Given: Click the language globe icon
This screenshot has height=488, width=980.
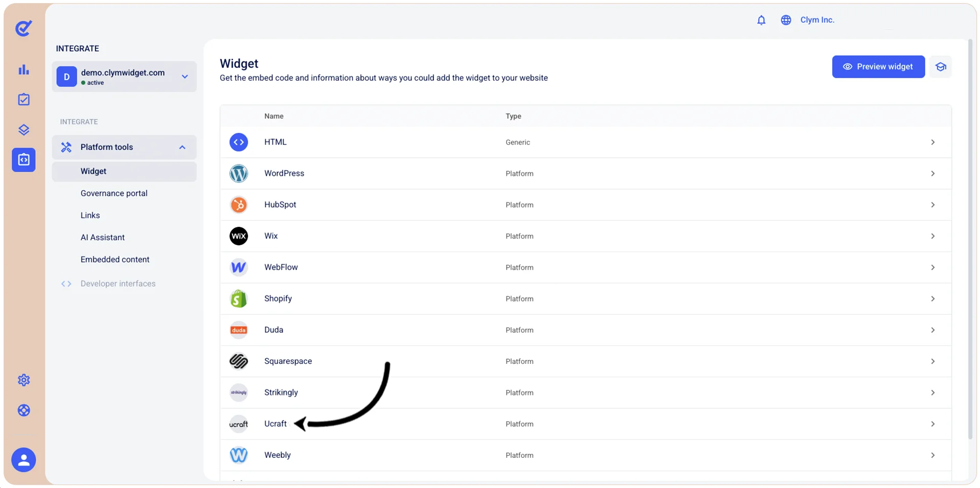Looking at the screenshot, I should click(786, 20).
